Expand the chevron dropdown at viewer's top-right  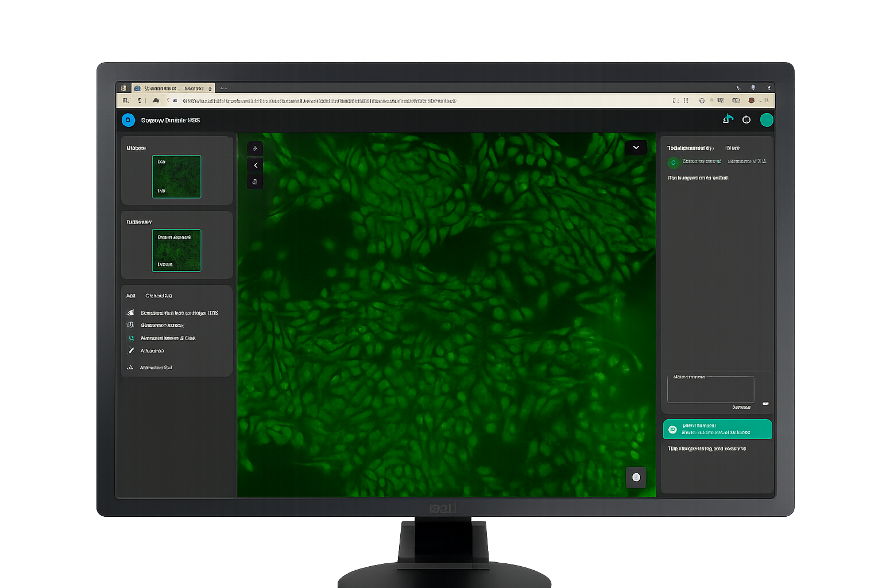coord(636,148)
